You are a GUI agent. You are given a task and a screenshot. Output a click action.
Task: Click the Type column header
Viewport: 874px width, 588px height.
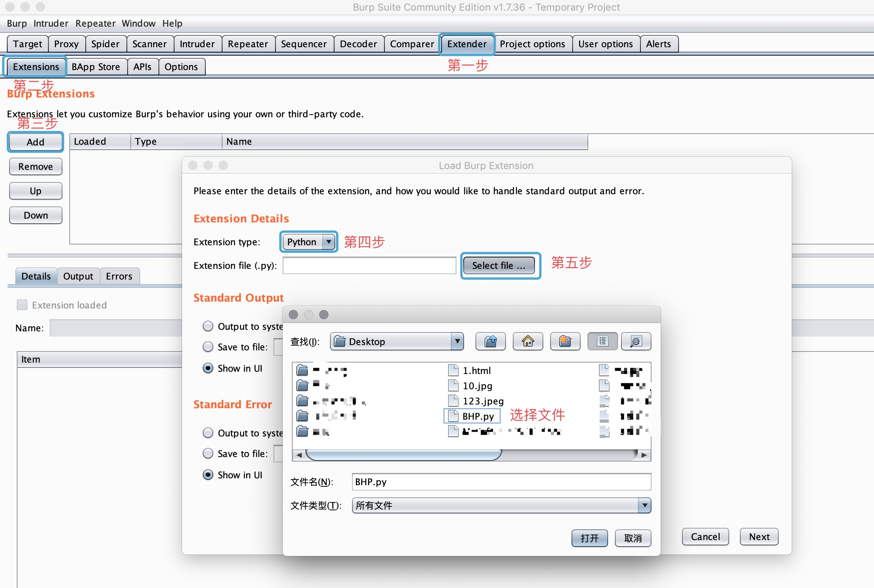177,142
